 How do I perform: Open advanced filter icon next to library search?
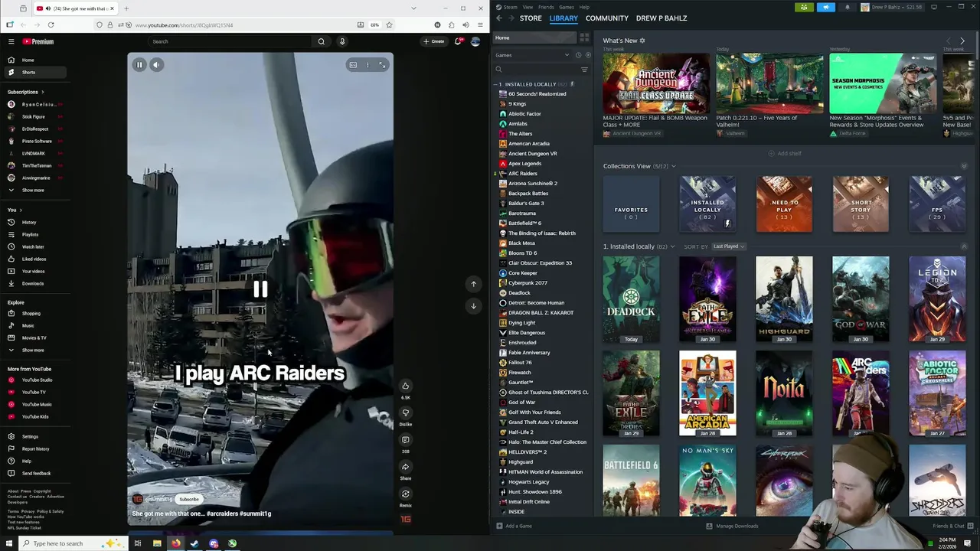(584, 70)
